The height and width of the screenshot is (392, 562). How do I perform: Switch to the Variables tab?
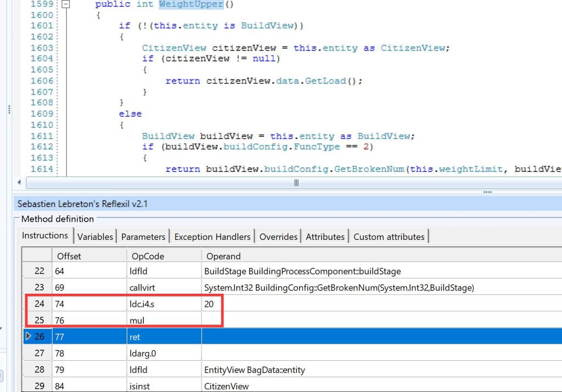[x=95, y=236]
